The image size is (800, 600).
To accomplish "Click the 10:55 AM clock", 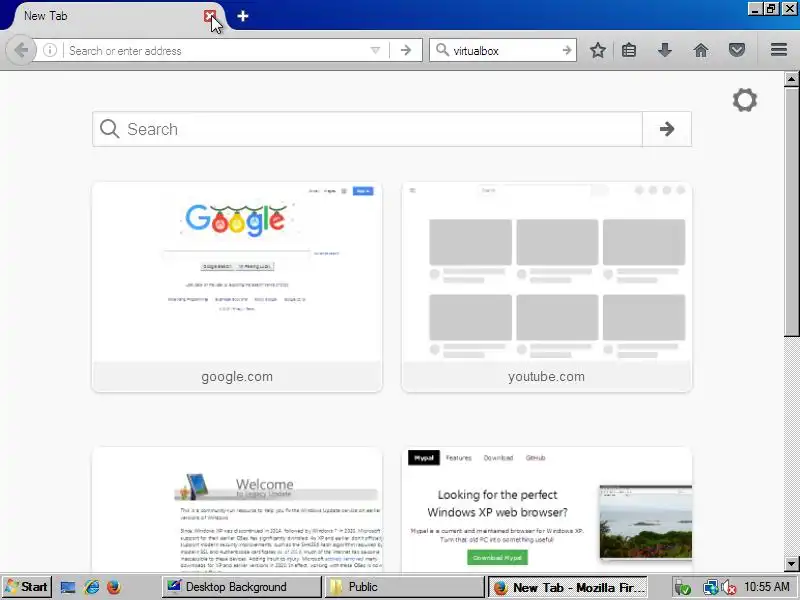I will pyautogui.click(x=767, y=587).
